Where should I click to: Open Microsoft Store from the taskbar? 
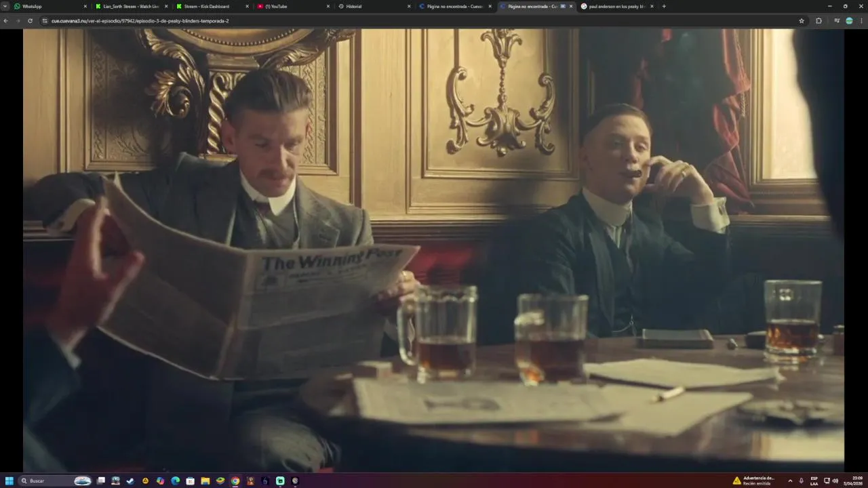(x=190, y=481)
